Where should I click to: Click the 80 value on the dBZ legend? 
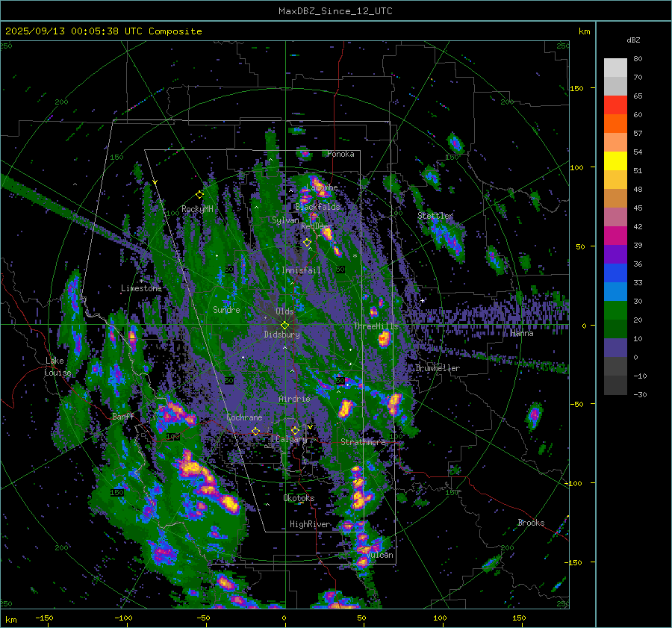[638, 59]
